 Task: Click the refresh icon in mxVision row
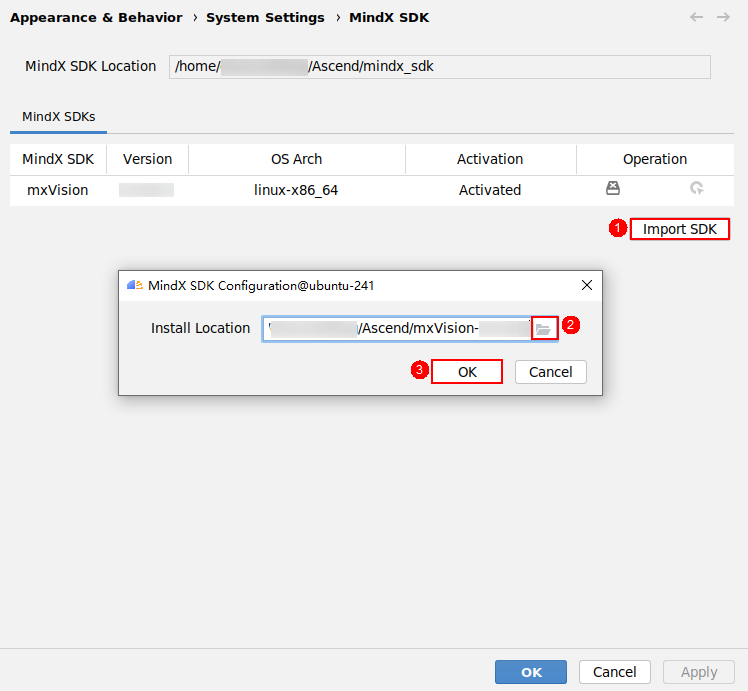[696, 188]
